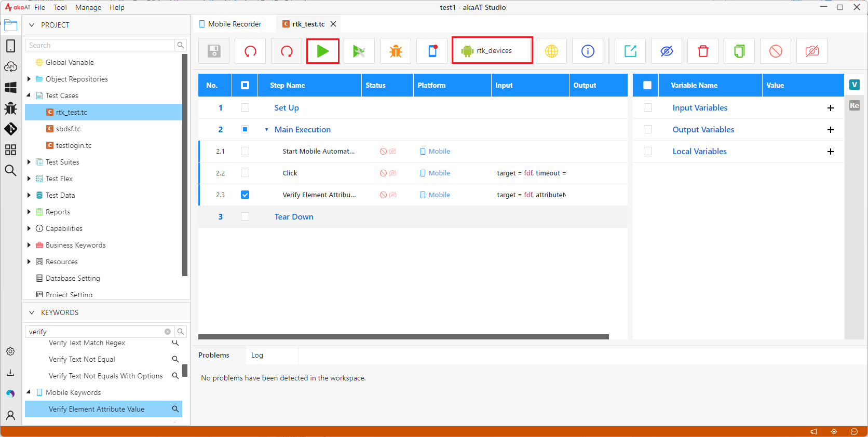This screenshot has height=437, width=868.
Task: Open the rtk_devices device selector
Action: tap(492, 50)
